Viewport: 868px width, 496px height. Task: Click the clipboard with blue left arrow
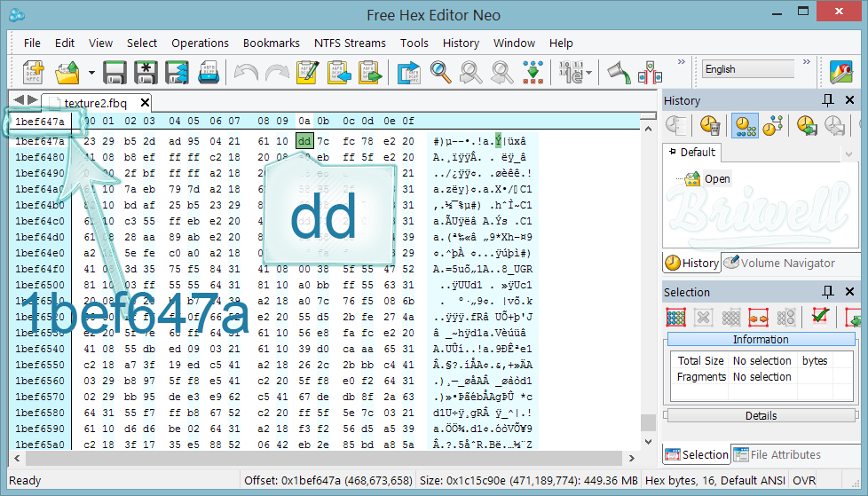point(339,73)
